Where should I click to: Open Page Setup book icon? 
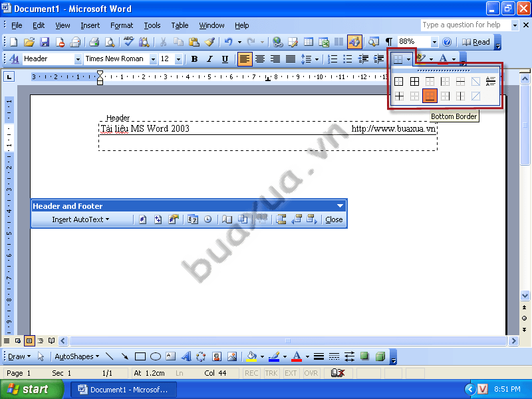pos(227,219)
